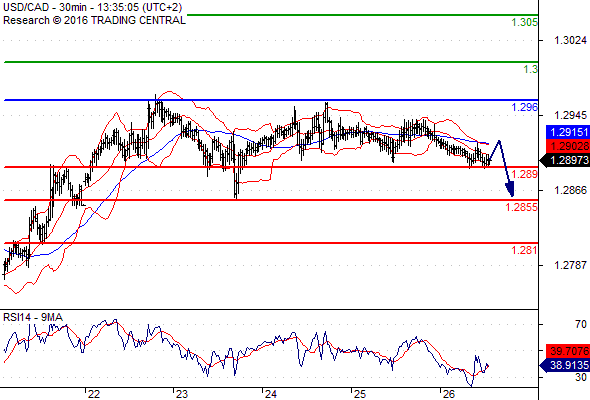
Task: Click the black 1.28973 current price tag
Action: coord(565,160)
